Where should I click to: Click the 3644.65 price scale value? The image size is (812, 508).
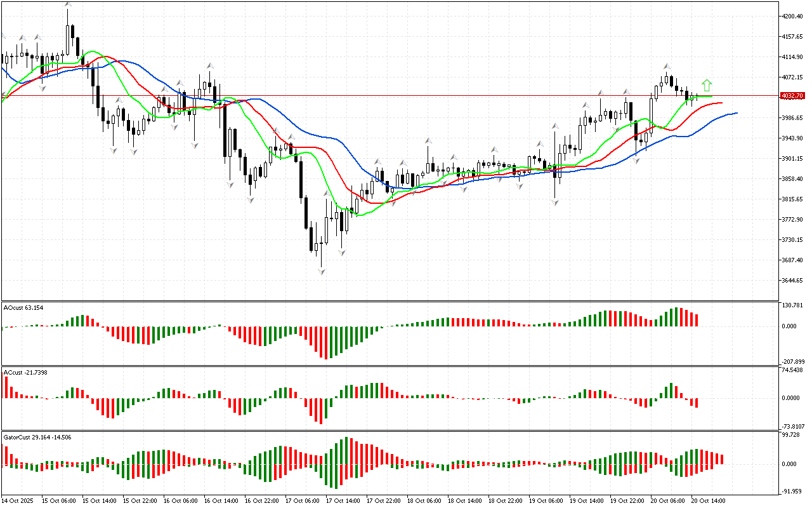[793, 281]
